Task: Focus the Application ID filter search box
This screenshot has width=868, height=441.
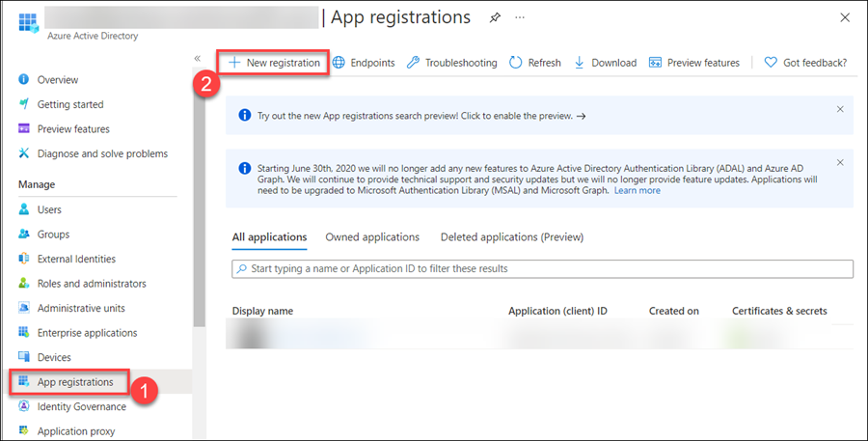Action: point(542,268)
